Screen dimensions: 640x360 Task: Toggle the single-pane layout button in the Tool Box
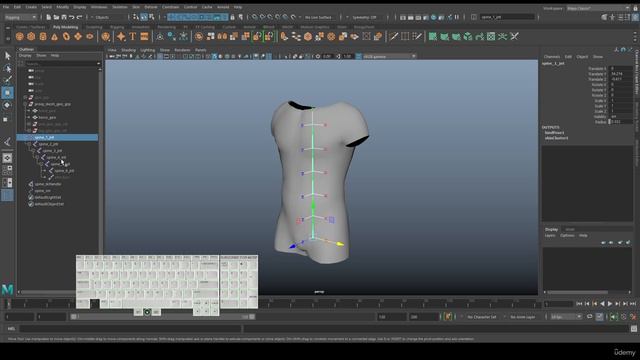(x=7, y=158)
